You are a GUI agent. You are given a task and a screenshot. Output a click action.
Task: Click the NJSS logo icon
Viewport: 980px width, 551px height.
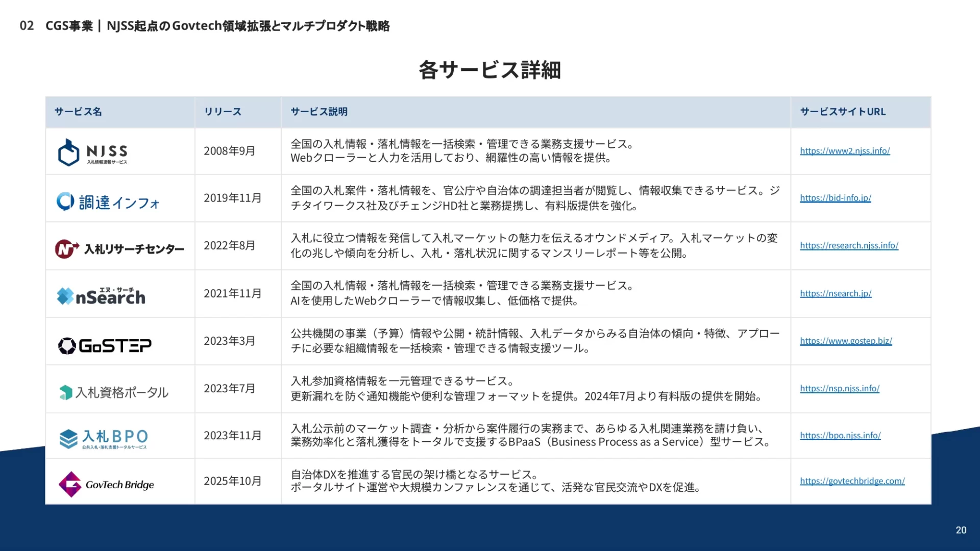point(69,152)
